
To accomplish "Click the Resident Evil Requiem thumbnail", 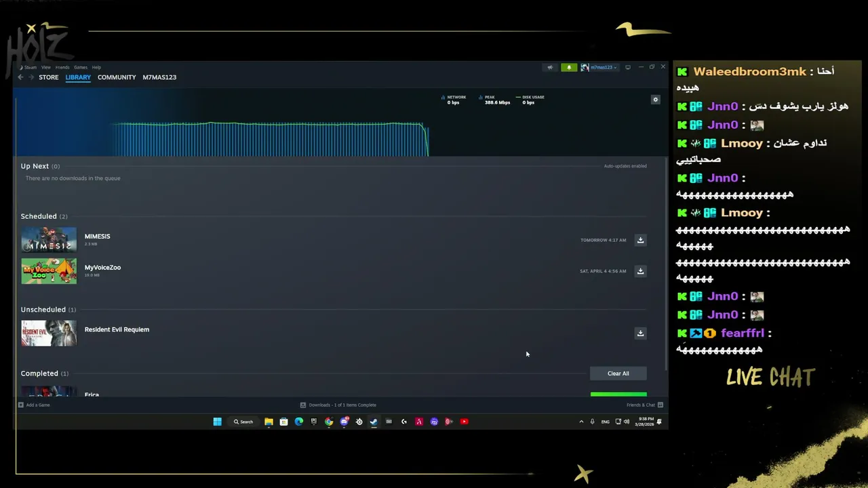I will (x=49, y=333).
